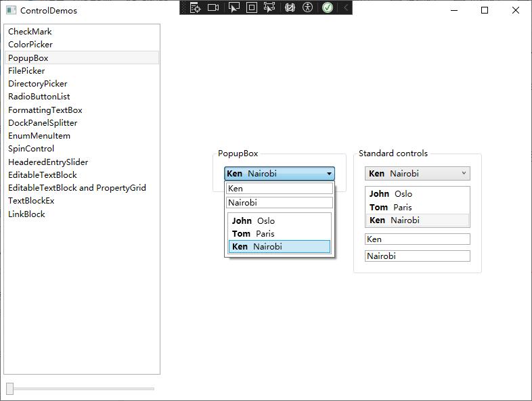This screenshot has height=401, width=532.
Task: Click the slider thumb at bottom left
Action: click(x=10, y=388)
